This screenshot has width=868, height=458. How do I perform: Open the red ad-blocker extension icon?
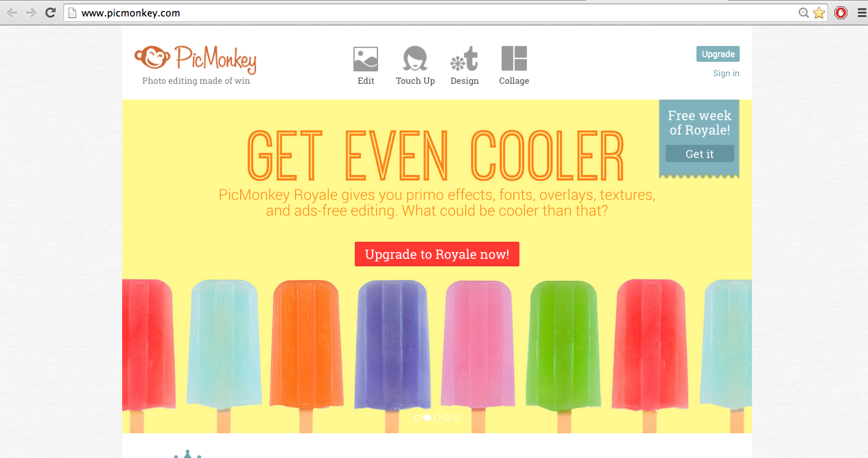[841, 12]
